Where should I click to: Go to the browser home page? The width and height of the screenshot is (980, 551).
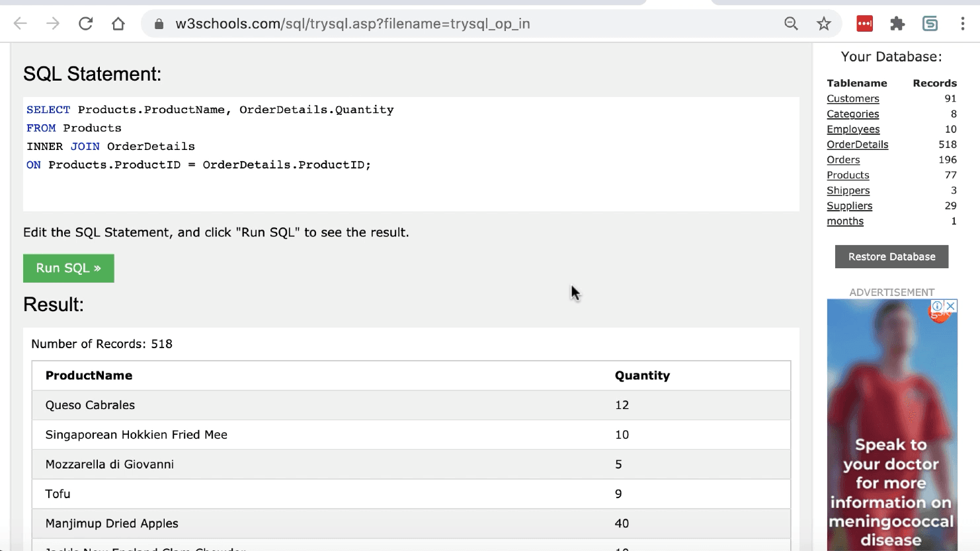tap(118, 24)
